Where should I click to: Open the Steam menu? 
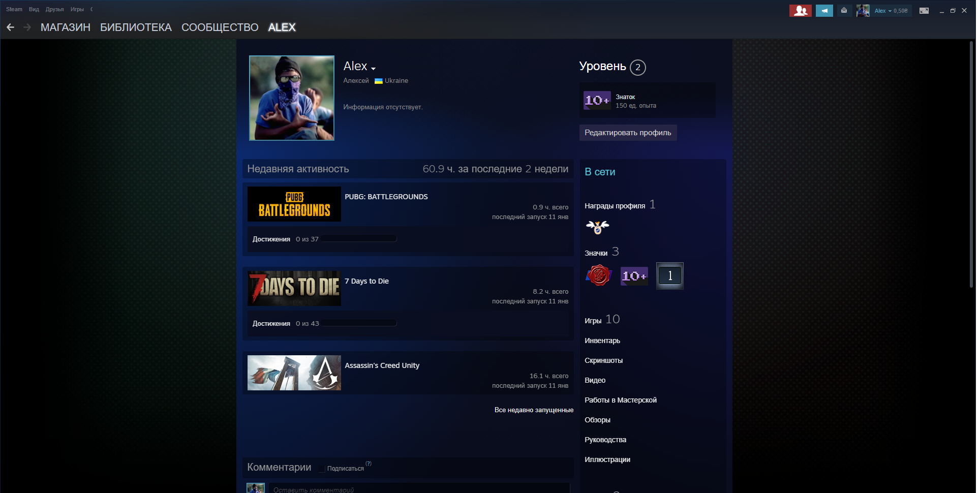click(x=14, y=9)
